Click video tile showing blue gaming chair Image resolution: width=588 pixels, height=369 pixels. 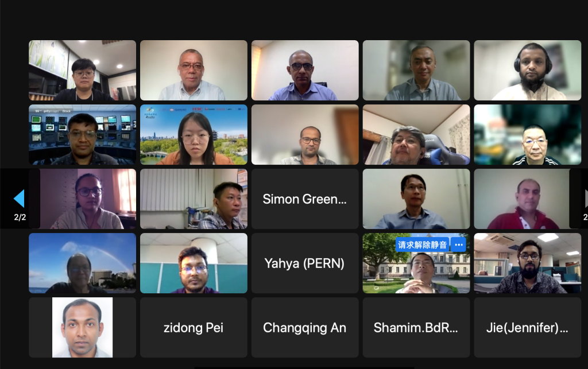click(x=416, y=134)
